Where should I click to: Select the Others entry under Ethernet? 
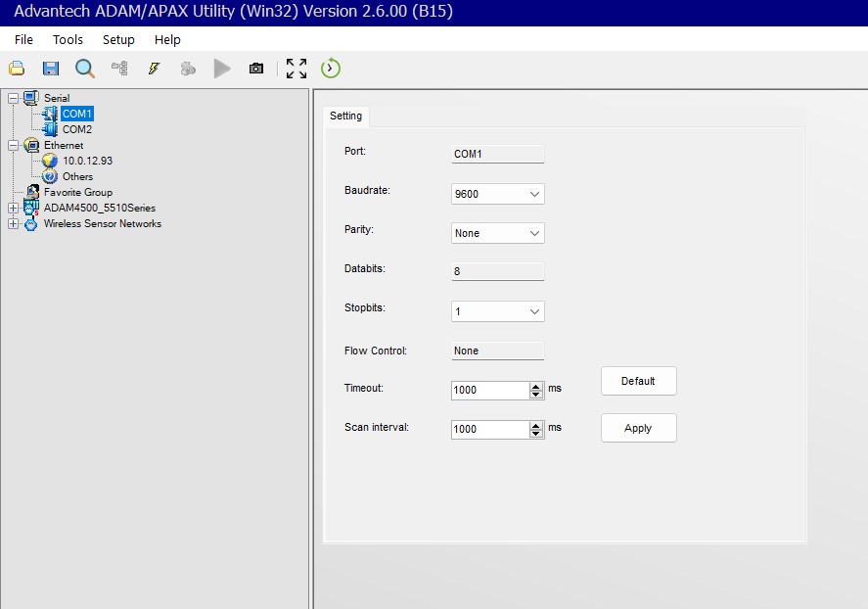77,176
